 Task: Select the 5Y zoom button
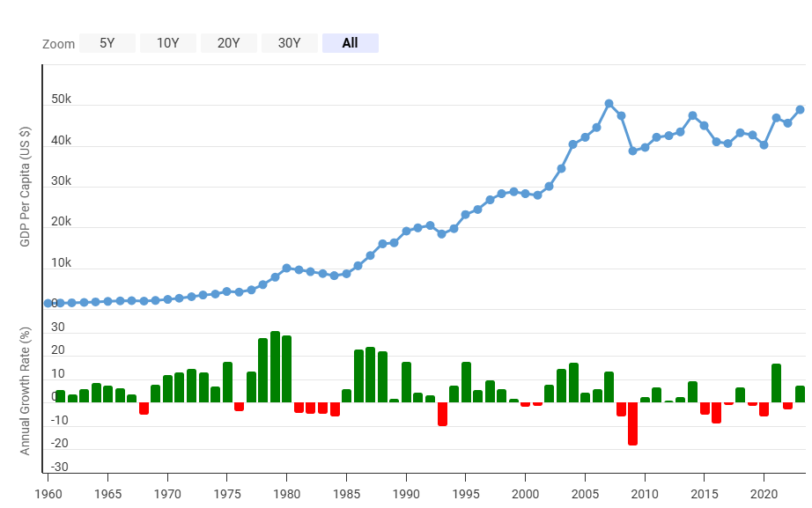(107, 43)
